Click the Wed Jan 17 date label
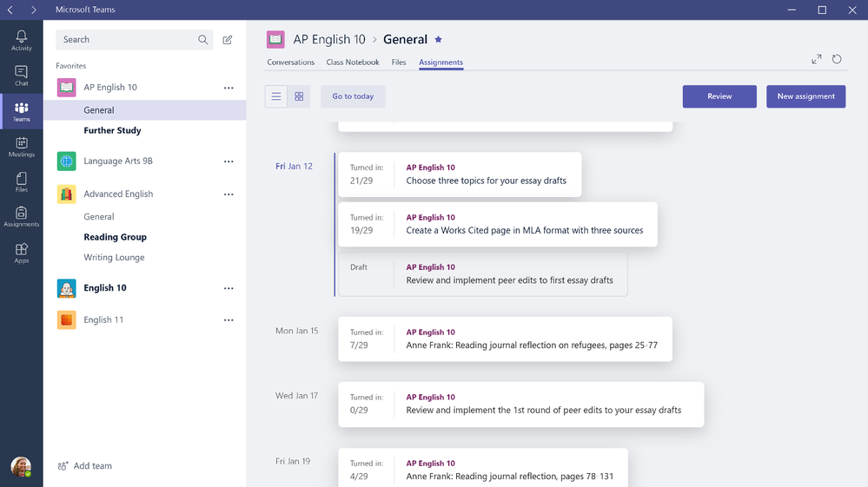 [x=296, y=395]
